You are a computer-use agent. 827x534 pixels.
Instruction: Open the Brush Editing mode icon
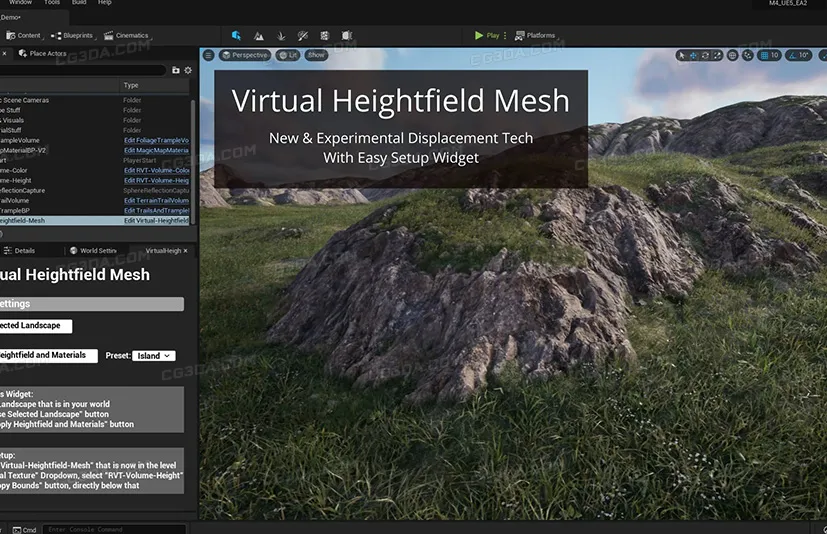pos(347,35)
